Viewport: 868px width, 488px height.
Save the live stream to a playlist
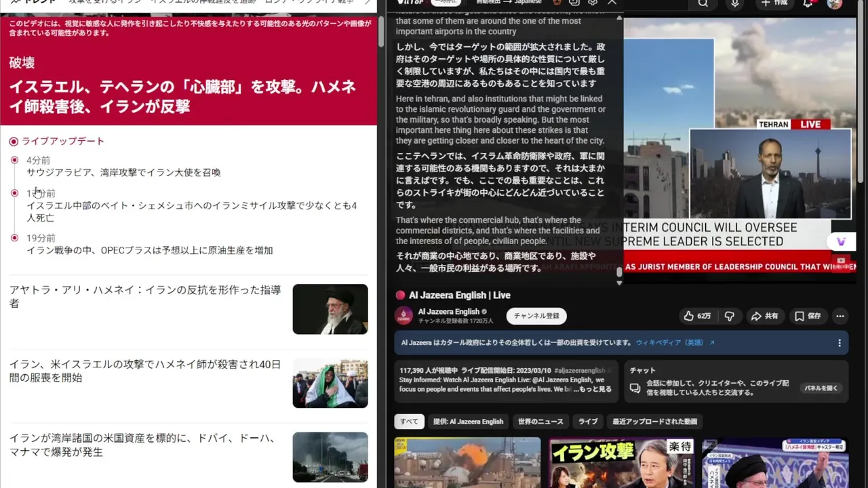[x=808, y=316]
